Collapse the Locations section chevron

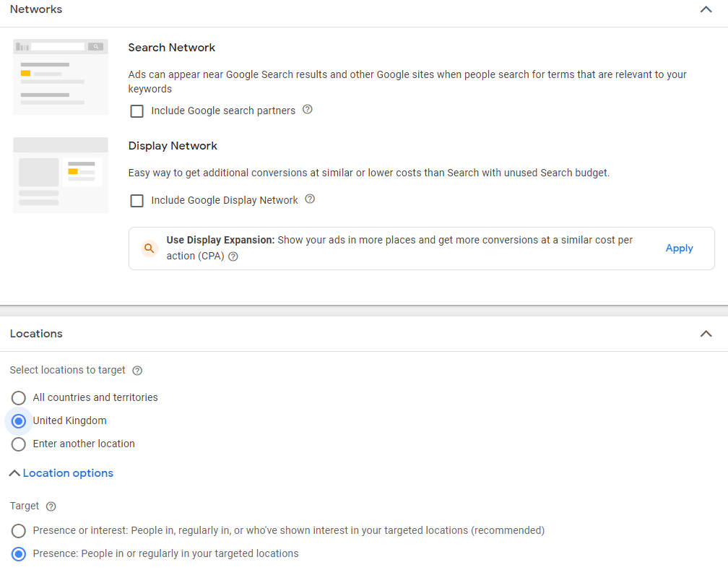point(706,334)
